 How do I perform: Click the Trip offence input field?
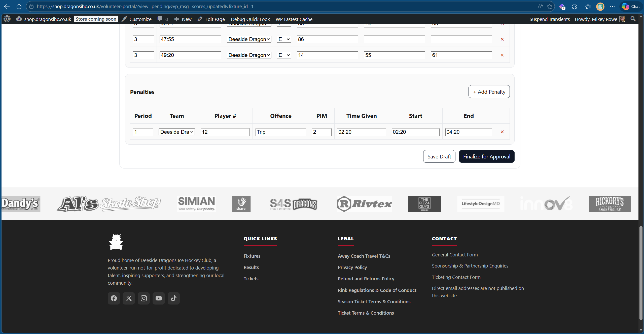pos(280,132)
